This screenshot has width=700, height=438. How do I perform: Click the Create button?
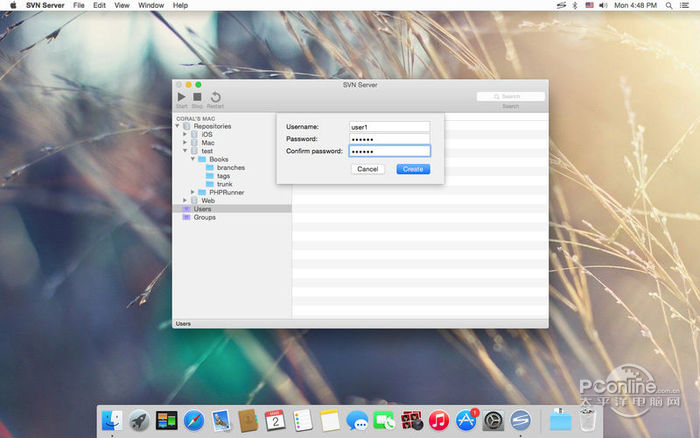point(413,169)
